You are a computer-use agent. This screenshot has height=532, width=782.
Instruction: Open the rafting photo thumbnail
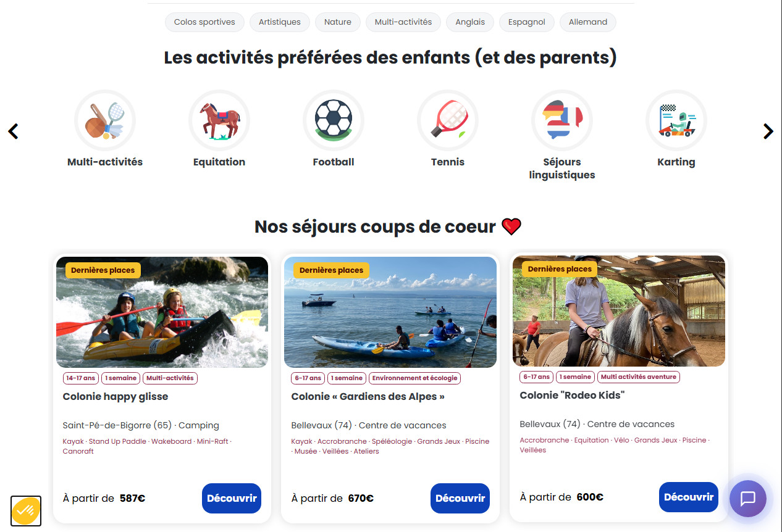click(162, 312)
